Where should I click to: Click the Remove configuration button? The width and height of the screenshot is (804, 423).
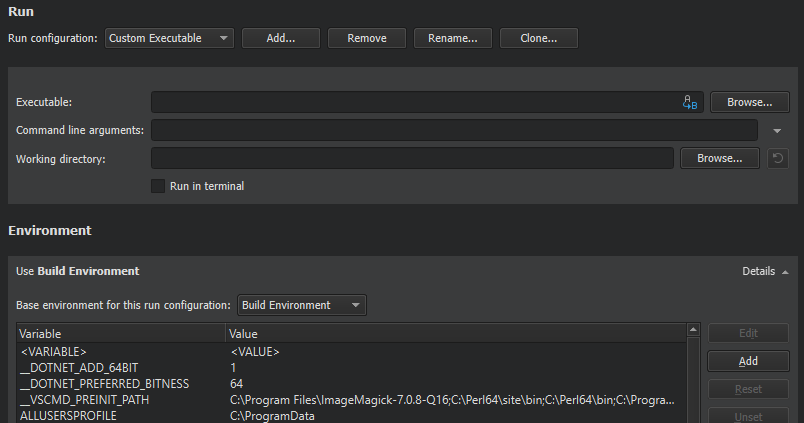[367, 38]
